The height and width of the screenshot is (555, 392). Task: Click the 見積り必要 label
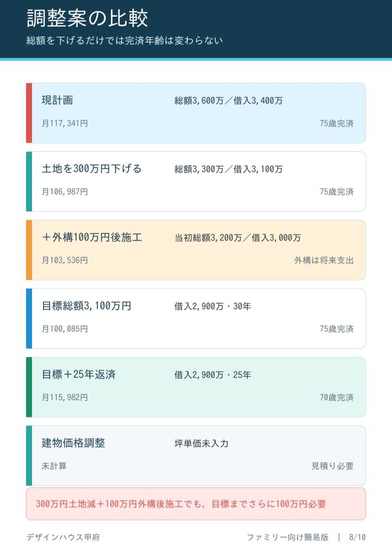pyautogui.click(x=332, y=466)
